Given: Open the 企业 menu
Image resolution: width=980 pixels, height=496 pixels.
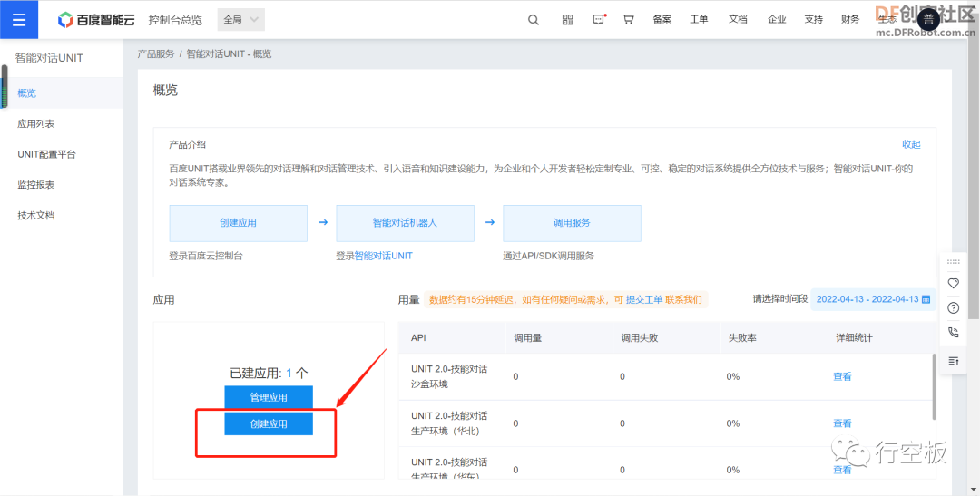Looking at the screenshot, I should (777, 19).
